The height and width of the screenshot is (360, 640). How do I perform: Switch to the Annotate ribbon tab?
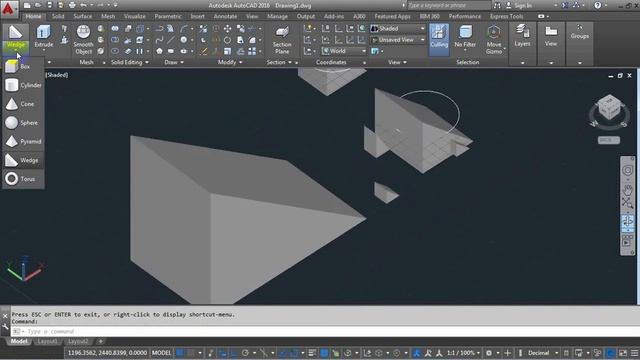point(225,16)
